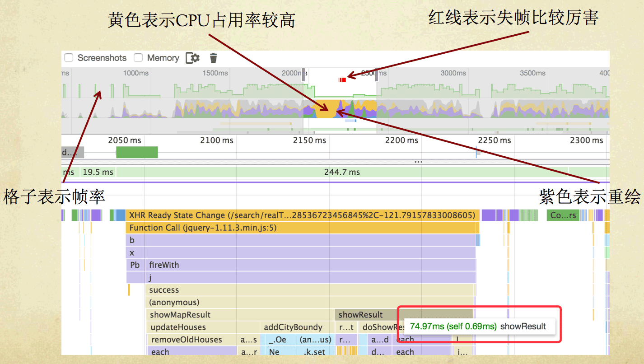Select the addCityBoundy call bar
The image size is (644, 364).
(x=297, y=327)
